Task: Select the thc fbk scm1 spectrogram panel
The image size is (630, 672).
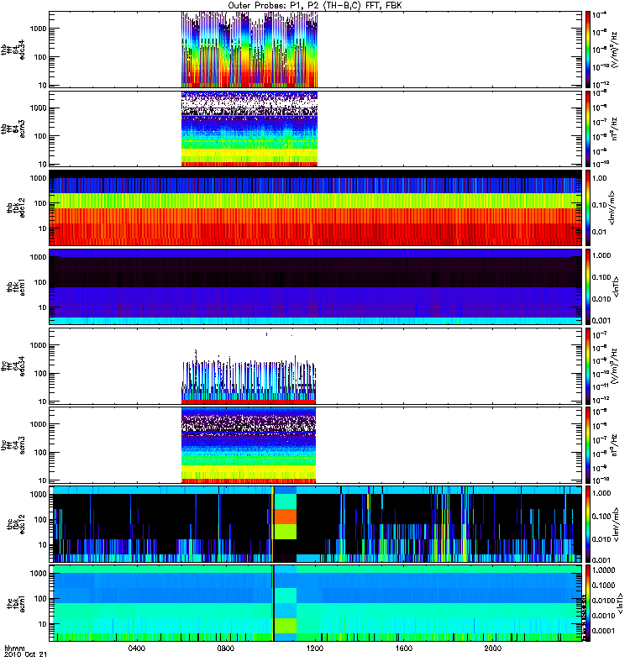Action: (316, 603)
